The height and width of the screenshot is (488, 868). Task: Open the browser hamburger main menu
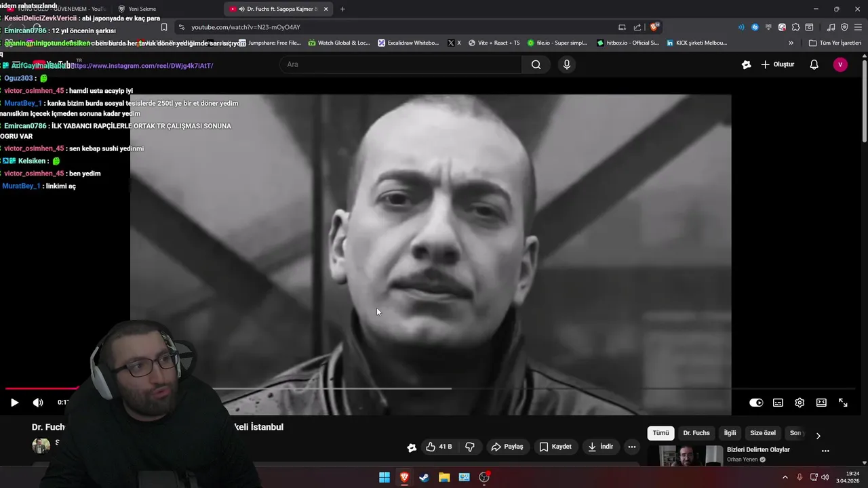click(x=858, y=27)
